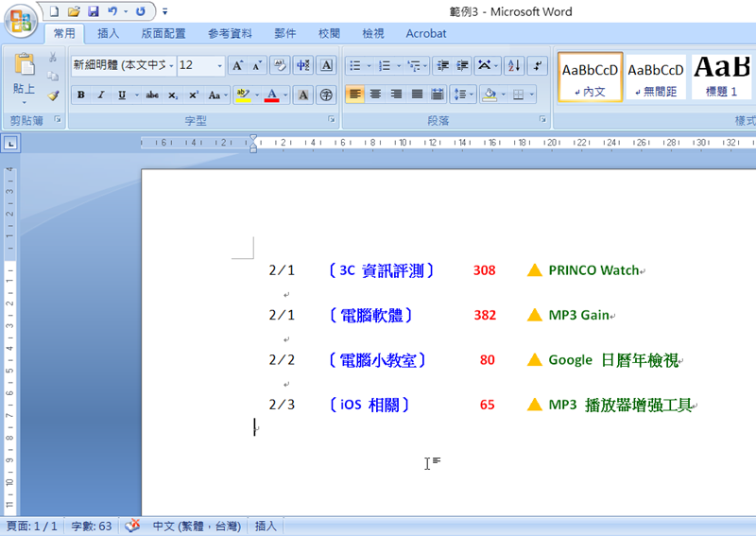Viewport: 756px width, 536px height.
Task: Save the document from Quick Access toolbar
Action: (93, 11)
